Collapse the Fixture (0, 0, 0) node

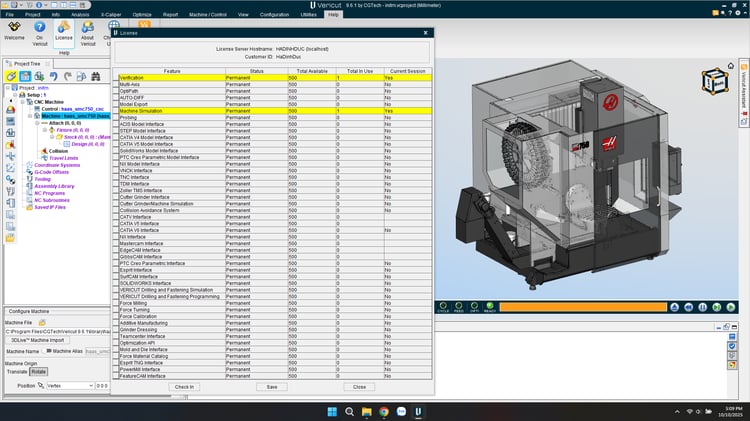coord(45,130)
